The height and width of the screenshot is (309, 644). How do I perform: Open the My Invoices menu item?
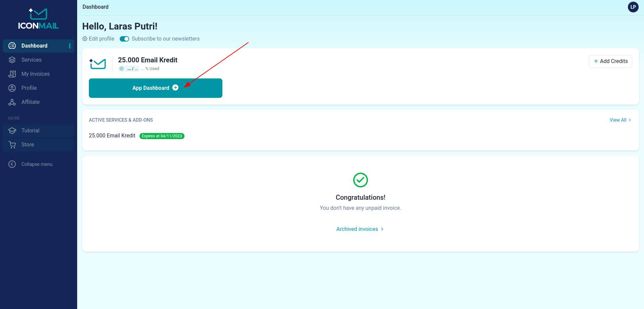[36, 74]
